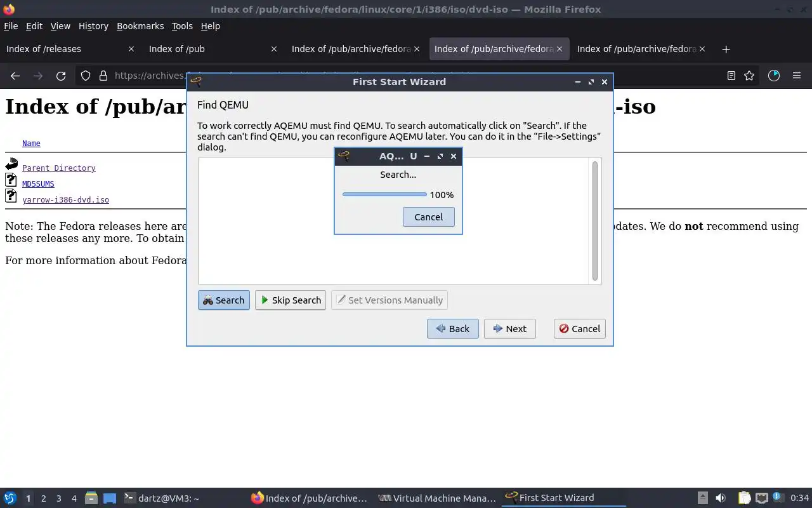The height and width of the screenshot is (508, 812).
Task: Click the wizard results list scrollbar
Action: 595,221
